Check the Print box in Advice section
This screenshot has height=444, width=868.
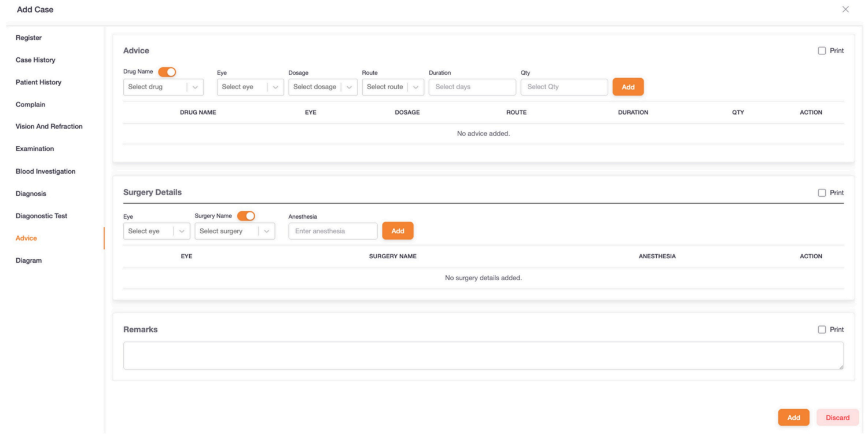tap(822, 51)
